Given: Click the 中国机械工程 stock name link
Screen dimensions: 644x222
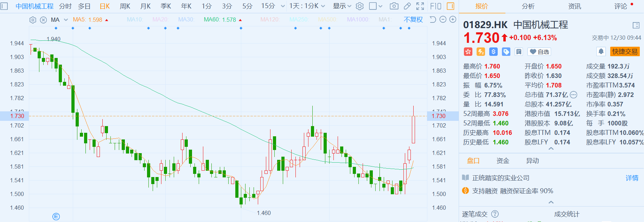Looking at the screenshot, I should click(x=34, y=6).
